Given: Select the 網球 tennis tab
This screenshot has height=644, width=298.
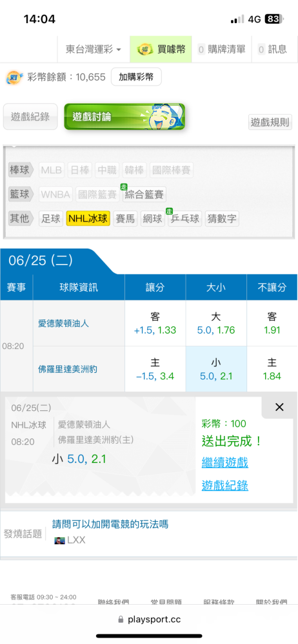Looking at the screenshot, I should tap(152, 218).
